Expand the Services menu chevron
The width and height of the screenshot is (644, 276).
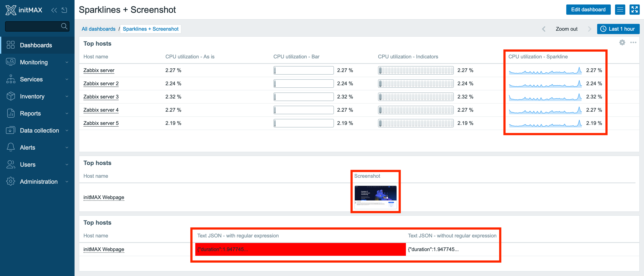[67, 79]
